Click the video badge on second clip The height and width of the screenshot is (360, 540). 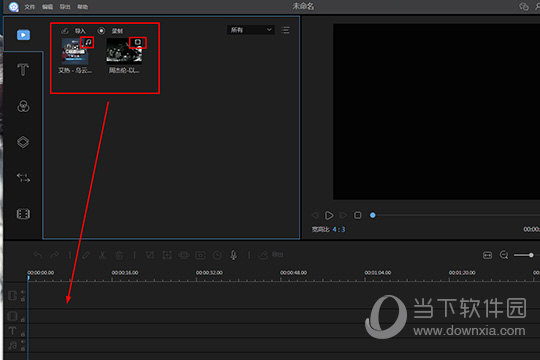138,42
